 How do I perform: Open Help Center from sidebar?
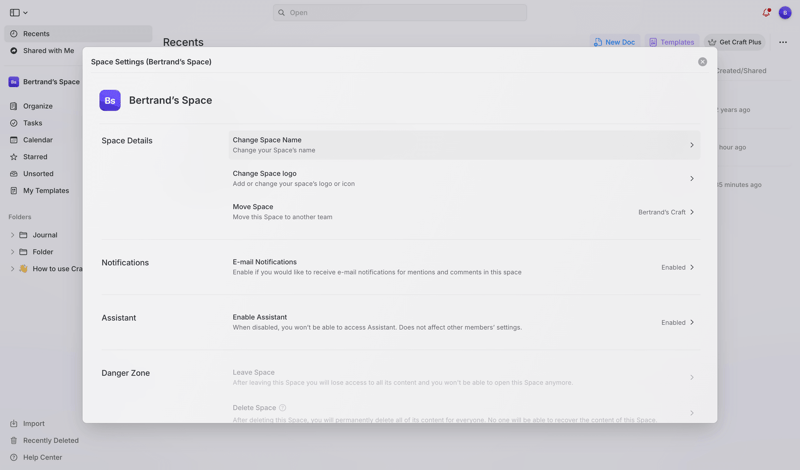coord(42,457)
